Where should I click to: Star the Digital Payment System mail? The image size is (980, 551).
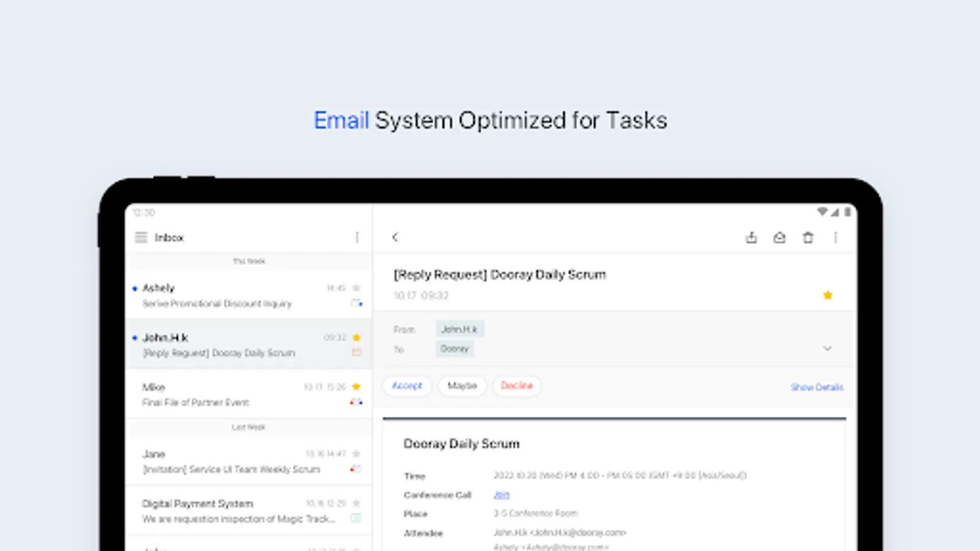[x=356, y=503]
